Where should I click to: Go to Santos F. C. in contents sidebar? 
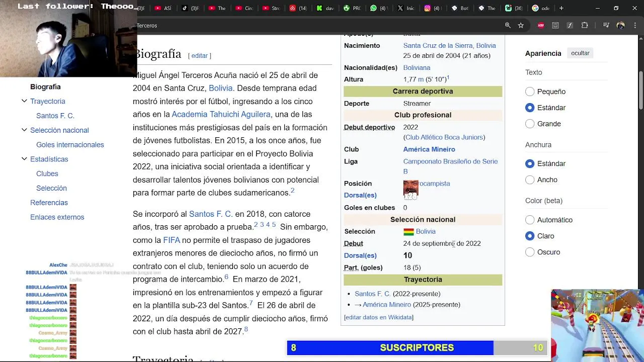click(55, 116)
